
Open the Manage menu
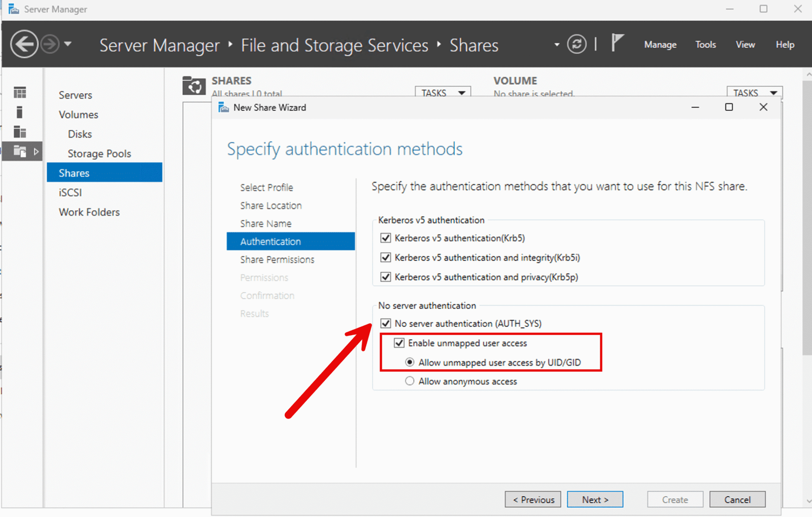[660, 44]
